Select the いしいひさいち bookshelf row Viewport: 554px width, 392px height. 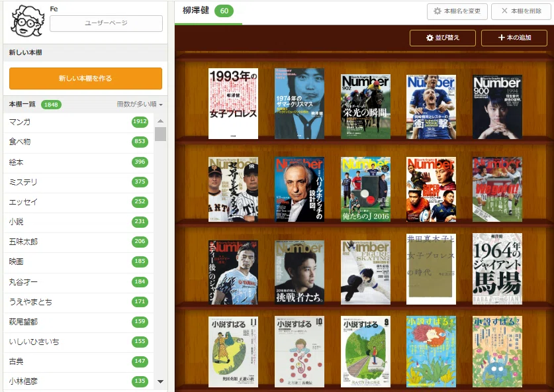(79, 342)
